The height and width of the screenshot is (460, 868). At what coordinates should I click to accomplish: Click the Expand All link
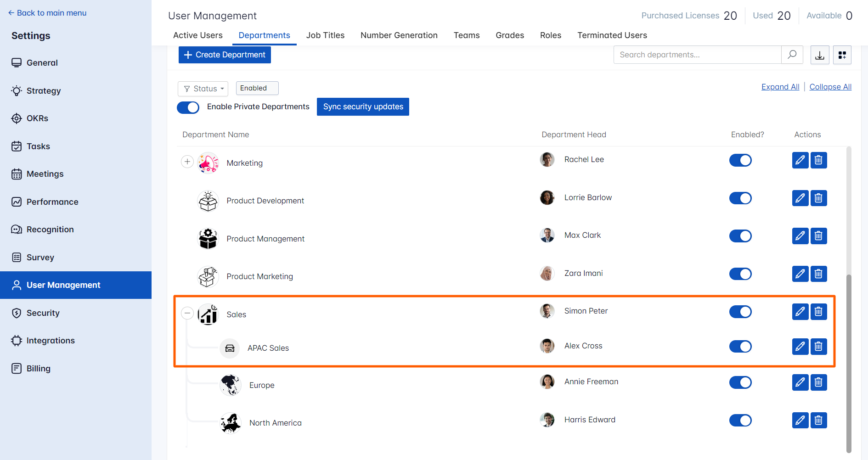pyautogui.click(x=780, y=87)
